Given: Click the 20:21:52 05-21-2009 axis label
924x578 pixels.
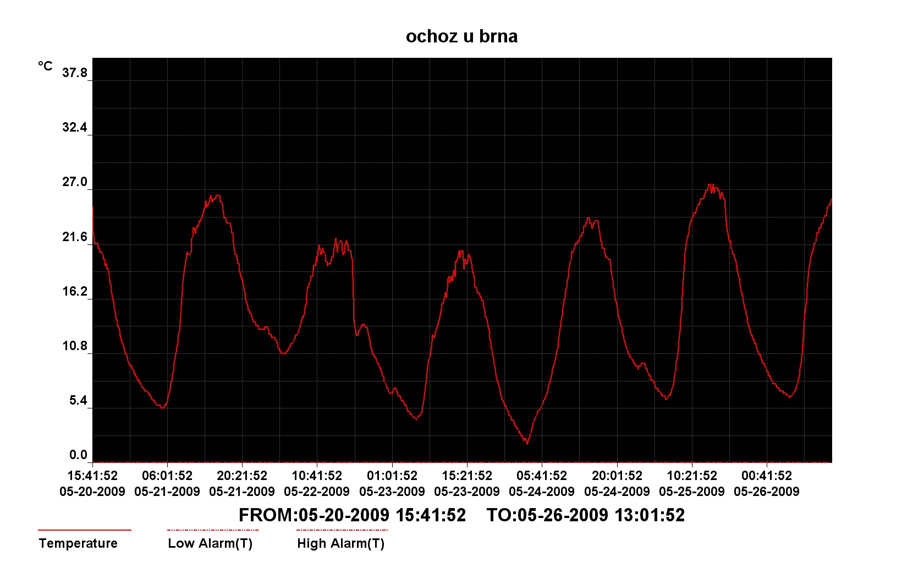Looking at the screenshot, I should pos(242,483).
